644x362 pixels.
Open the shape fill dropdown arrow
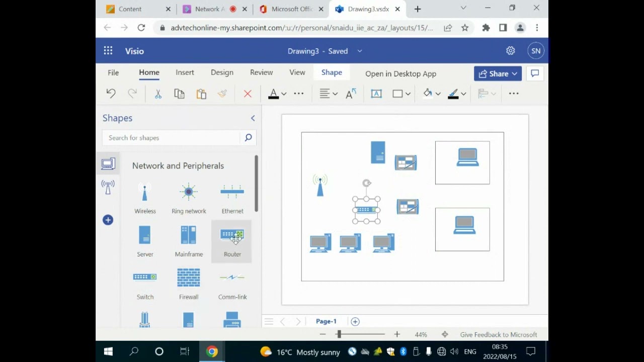pos(438,94)
